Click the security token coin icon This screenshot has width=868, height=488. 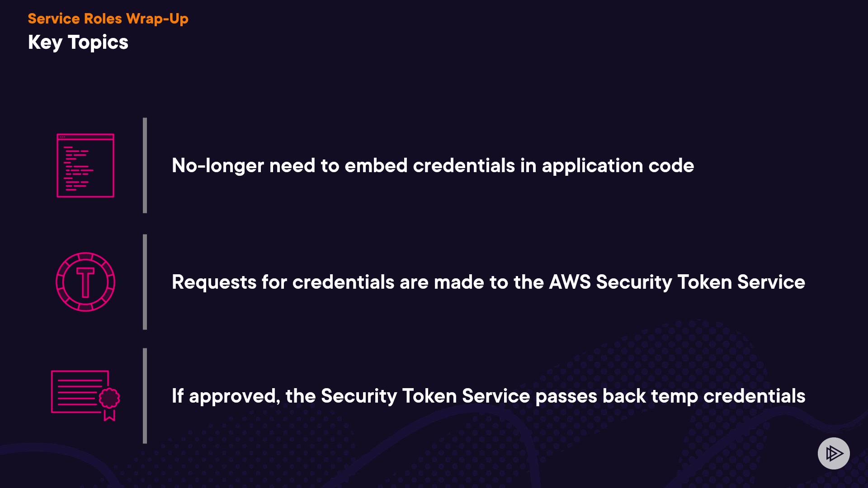85,282
